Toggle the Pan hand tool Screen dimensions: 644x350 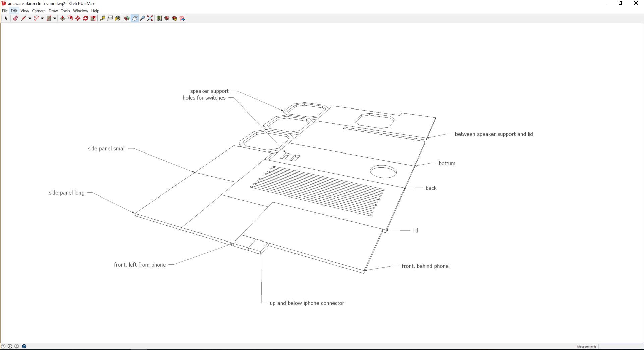(x=135, y=18)
